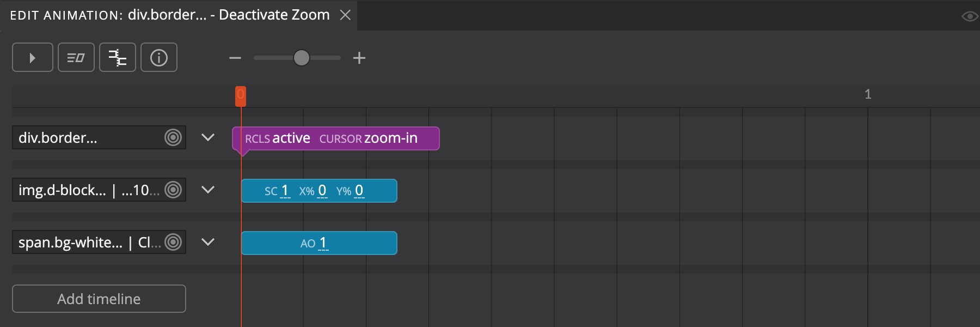Click target icon for span.bg-white timeline
The width and height of the screenshot is (980, 327).
(x=173, y=242)
